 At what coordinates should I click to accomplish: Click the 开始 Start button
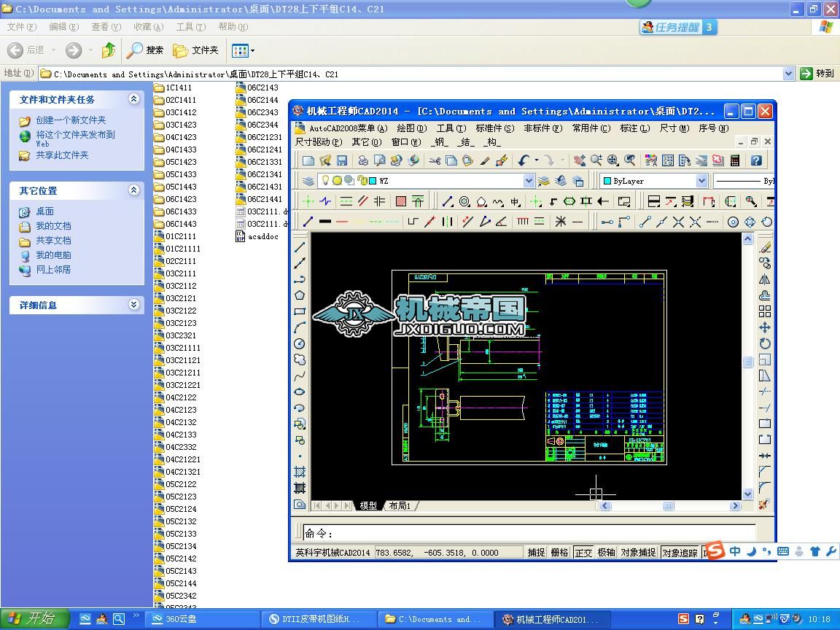tap(35, 619)
